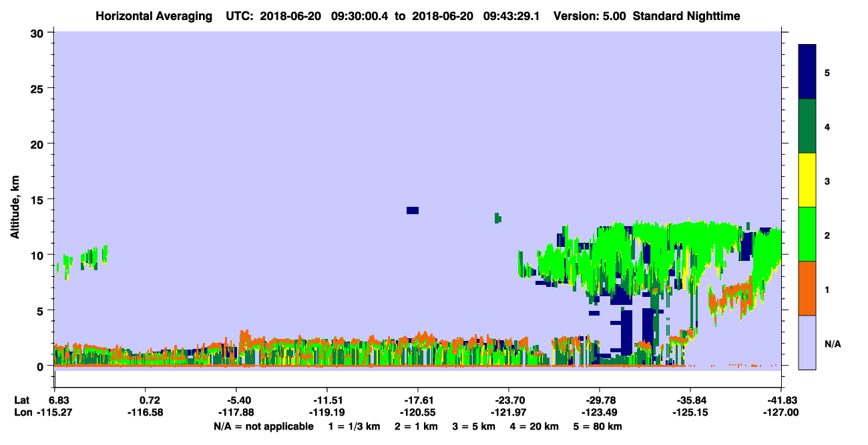The height and width of the screenshot is (445, 868).
Task: Click the dark blue colorbar segment labeled 5
Action: point(807,72)
